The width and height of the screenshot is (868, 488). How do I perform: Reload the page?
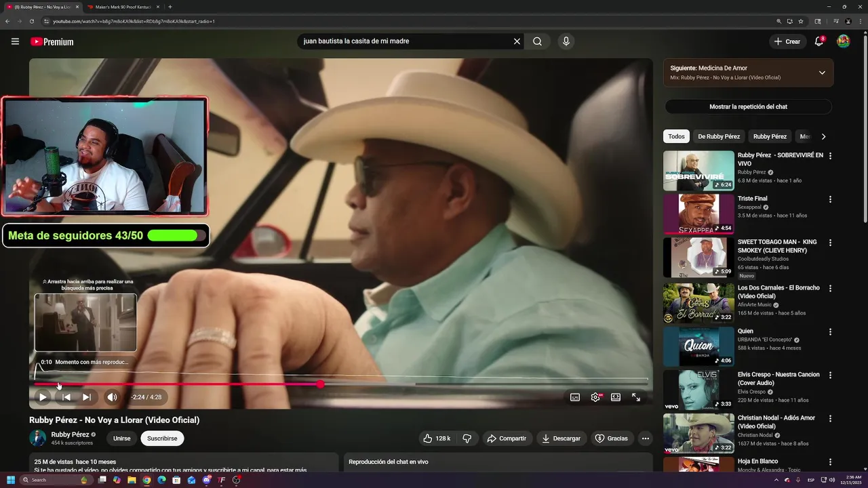[x=31, y=21]
